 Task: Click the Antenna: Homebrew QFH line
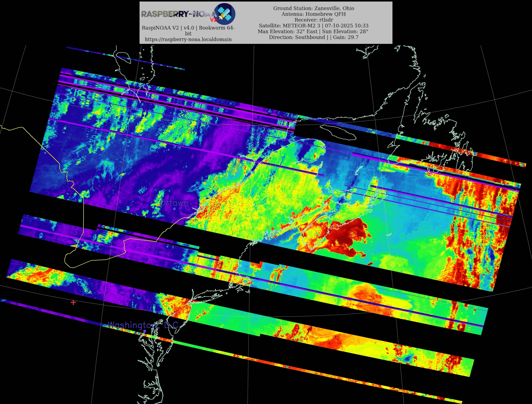tap(314, 14)
